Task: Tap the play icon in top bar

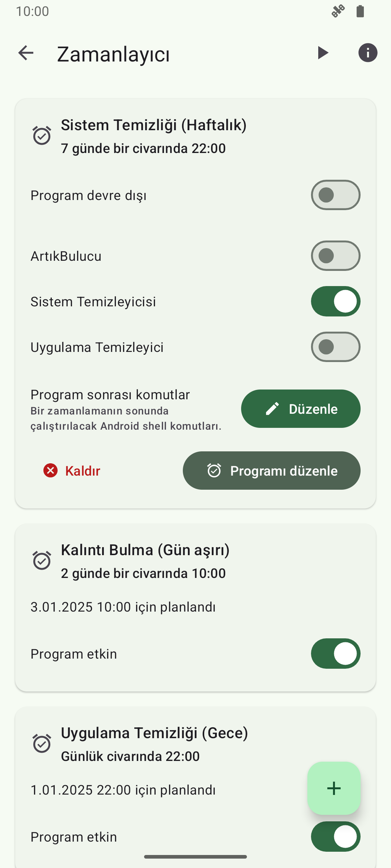Action: 322,53
